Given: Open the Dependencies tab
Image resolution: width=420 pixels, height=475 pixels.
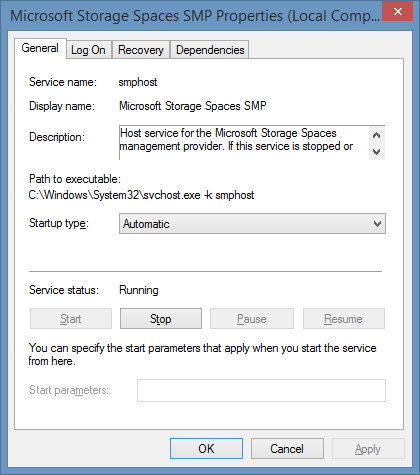Looking at the screenshot, I should (x=210, y=50).
